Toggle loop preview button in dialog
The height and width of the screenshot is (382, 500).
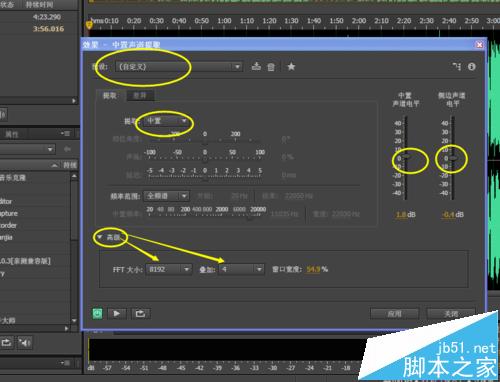(x=140, y=313)
